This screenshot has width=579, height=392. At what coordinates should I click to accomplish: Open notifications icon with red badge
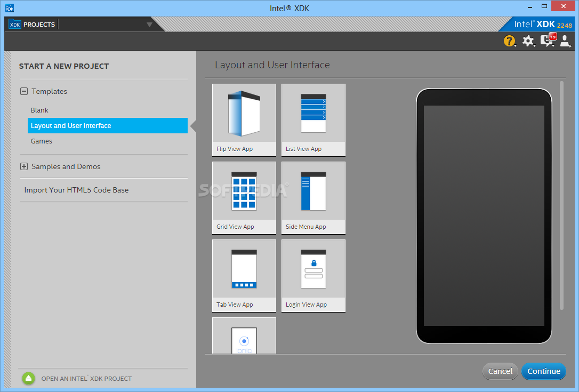[x=548, y=40]
